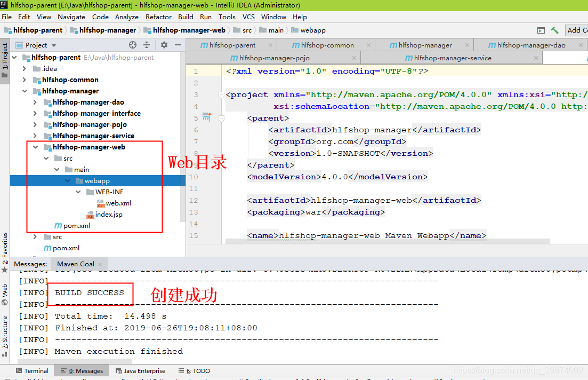Screen dimensions: 588x380
Task: Expand hlfshop-manager-interface module
Action: [35, 113]
